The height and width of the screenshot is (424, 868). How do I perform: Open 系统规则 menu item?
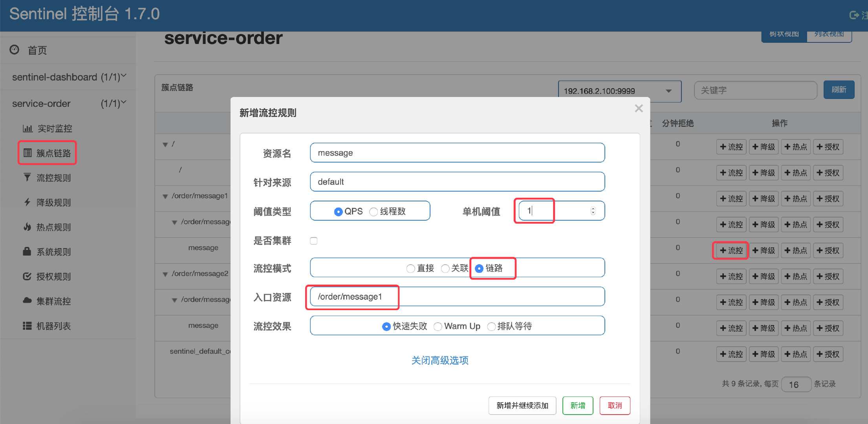click(x=53, y=252)
